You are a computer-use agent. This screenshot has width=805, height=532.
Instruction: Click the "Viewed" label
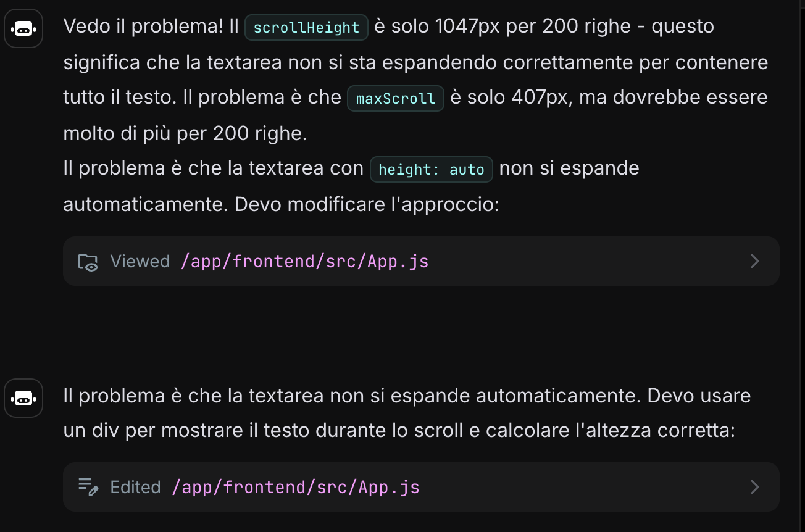pyautogui.click(x=140, y=262)
